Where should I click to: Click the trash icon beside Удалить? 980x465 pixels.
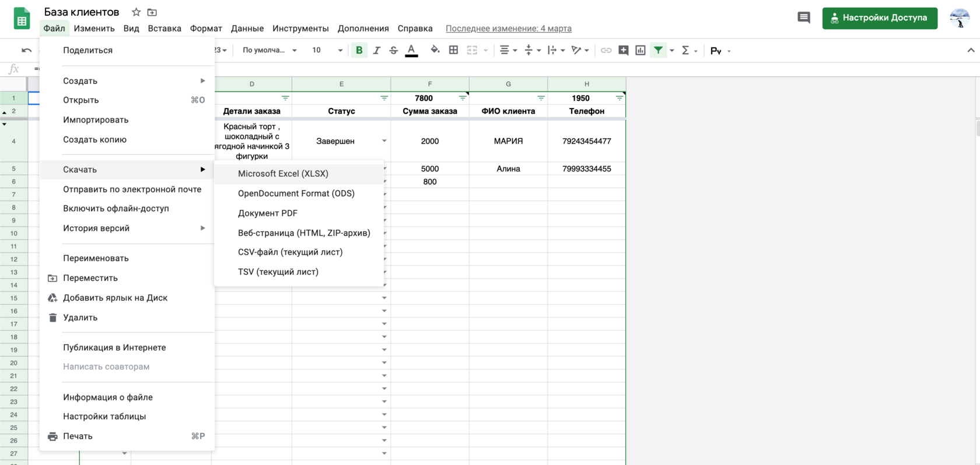(52, 318)
